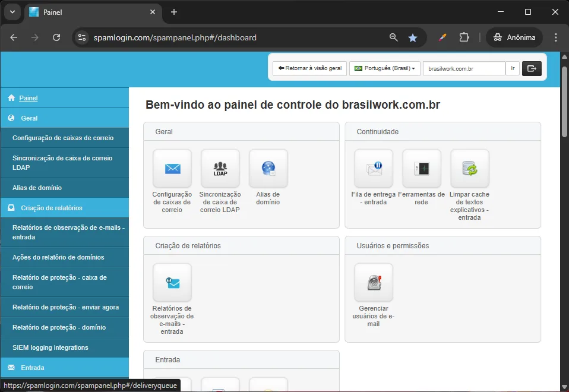569x392 pixels.
Task: Close the Painel browser tab
Action: [153, 12]
